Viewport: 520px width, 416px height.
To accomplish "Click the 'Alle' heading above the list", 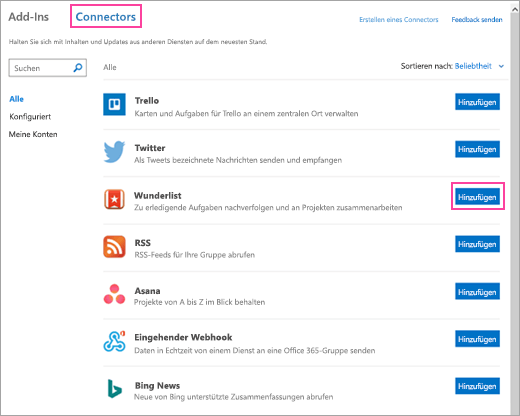I will pyautogui.click(x=110, y=67).
